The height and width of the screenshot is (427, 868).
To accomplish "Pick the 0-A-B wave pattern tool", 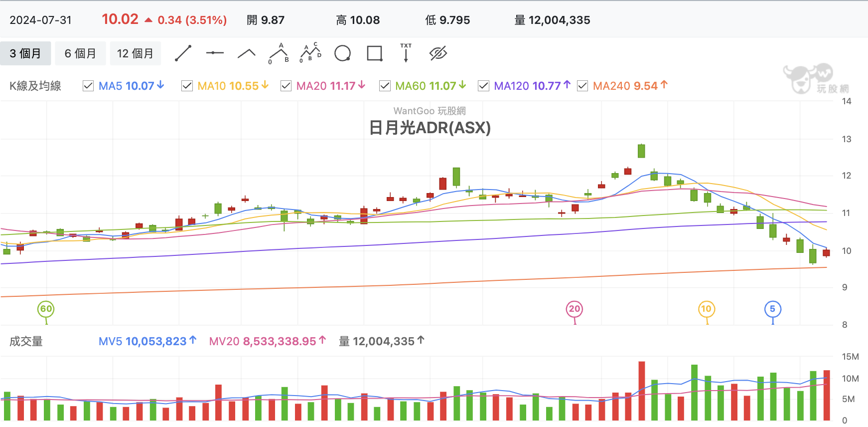I will (279, 53).
